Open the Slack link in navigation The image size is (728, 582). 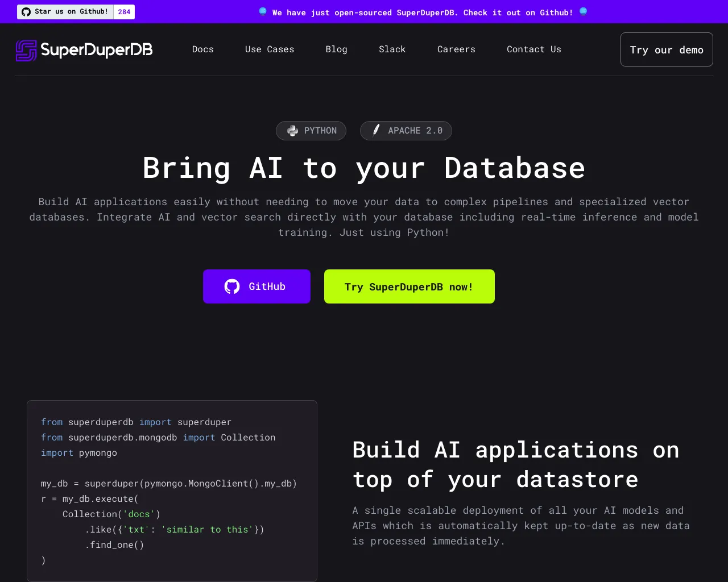pyautogui.click(x=392, y=49)
